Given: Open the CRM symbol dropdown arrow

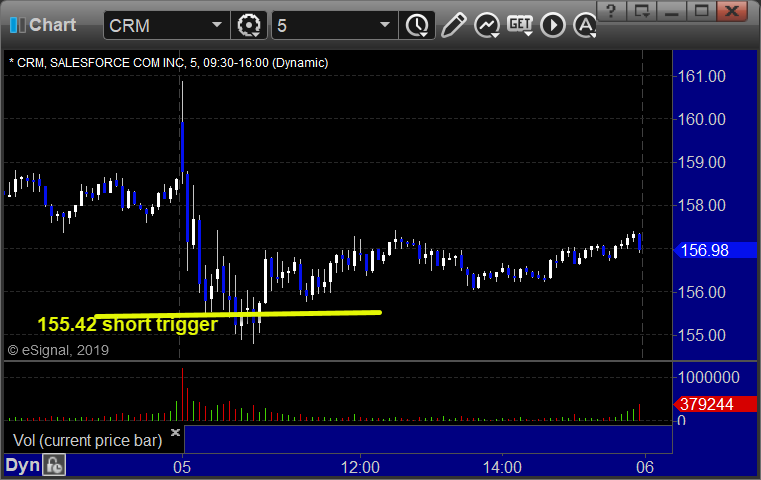Looking at the screenshot, I should pos(217,25).
